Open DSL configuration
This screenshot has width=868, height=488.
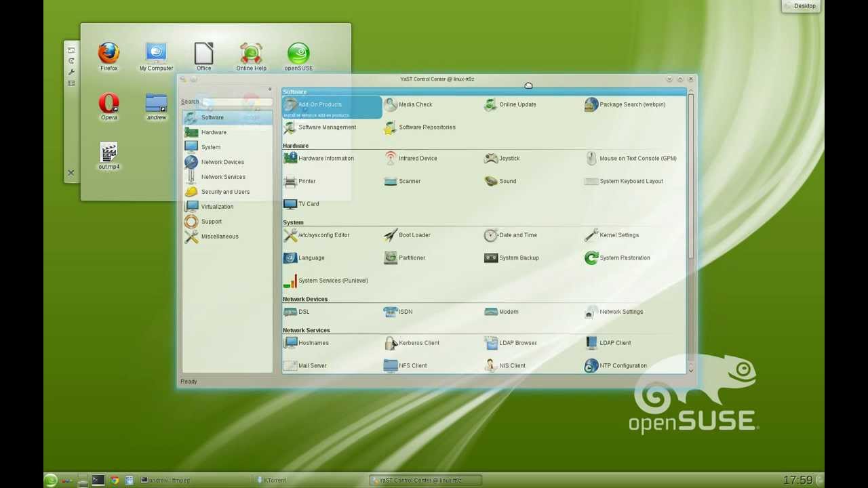[x=296, y=312]
